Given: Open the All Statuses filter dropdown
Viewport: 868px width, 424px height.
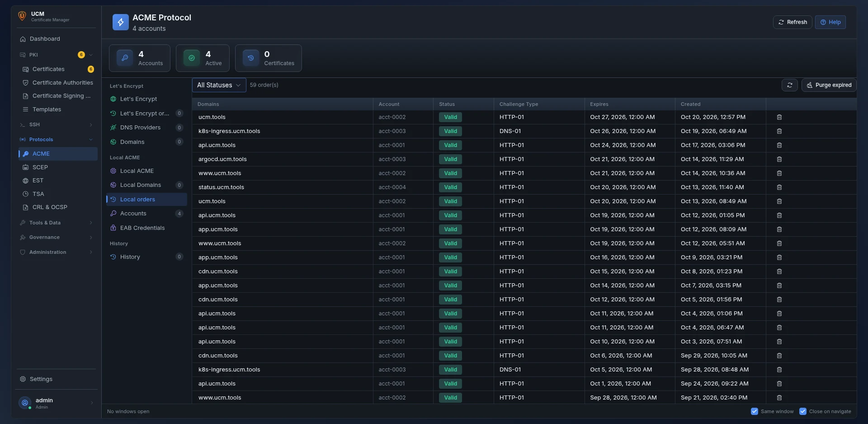Looking at the screenshot, I should pyautogui.click(x=219, y=85).
